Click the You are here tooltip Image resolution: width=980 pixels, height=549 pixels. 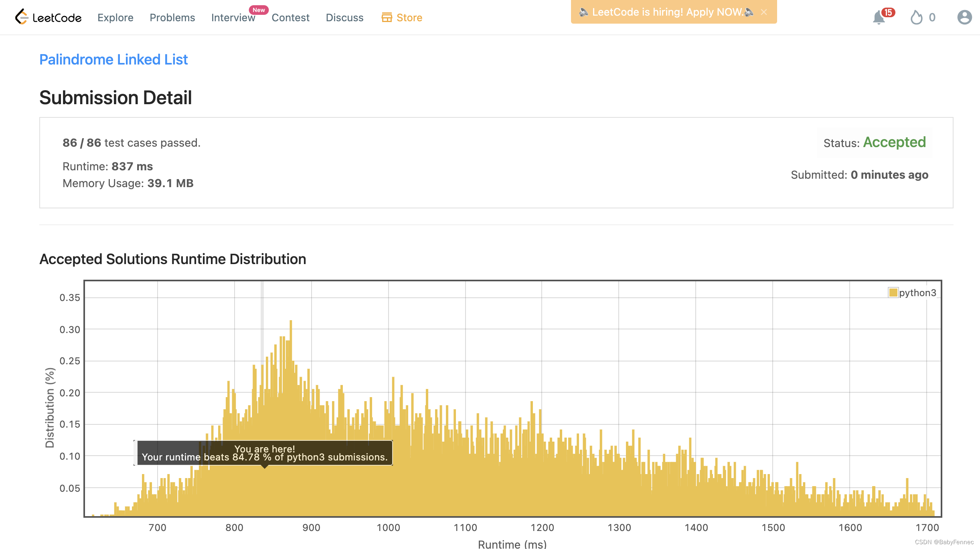point(265,453)
